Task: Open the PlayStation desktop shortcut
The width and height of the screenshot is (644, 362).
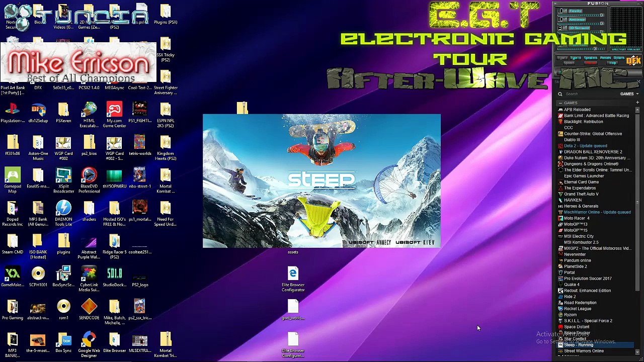Action: pos(13,113)
